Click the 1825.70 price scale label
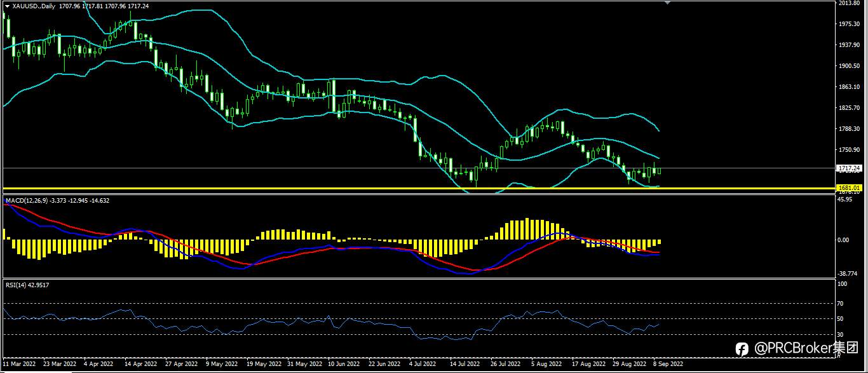 coord(850,108)
